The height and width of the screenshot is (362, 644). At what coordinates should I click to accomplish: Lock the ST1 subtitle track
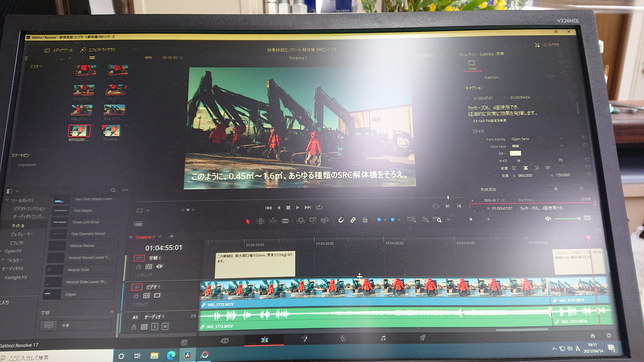point(138,267)
